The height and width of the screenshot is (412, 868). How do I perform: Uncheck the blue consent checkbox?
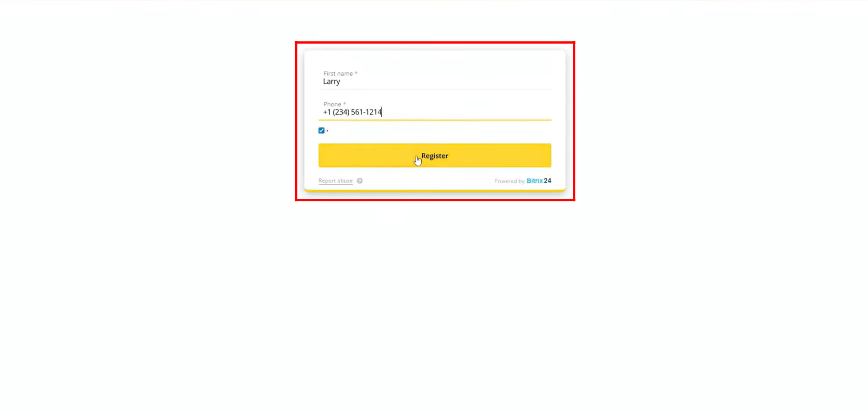click(321, 131)
